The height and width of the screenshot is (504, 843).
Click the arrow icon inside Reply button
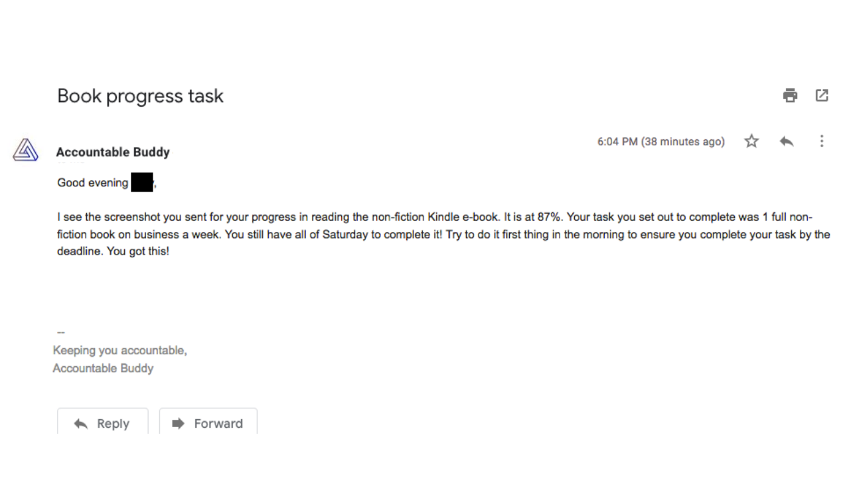pos(81,424)
